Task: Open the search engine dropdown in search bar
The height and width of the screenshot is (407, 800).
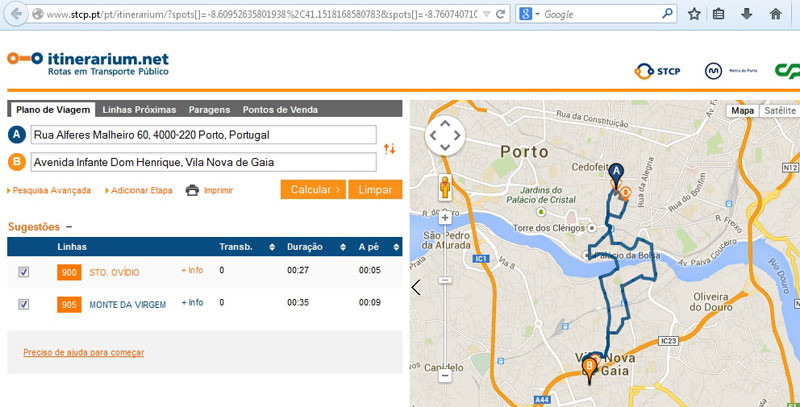Action: tap(531, 14)
